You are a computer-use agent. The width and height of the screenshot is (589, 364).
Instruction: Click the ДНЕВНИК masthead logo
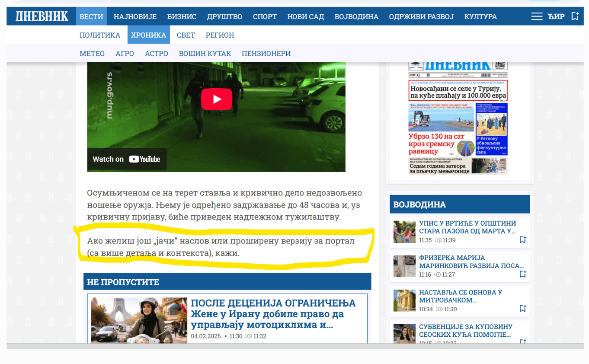point(41,16)
